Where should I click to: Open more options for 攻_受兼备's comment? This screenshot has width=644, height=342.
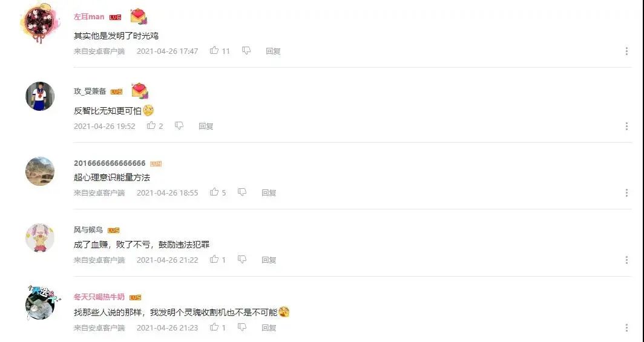pos(626,126)
